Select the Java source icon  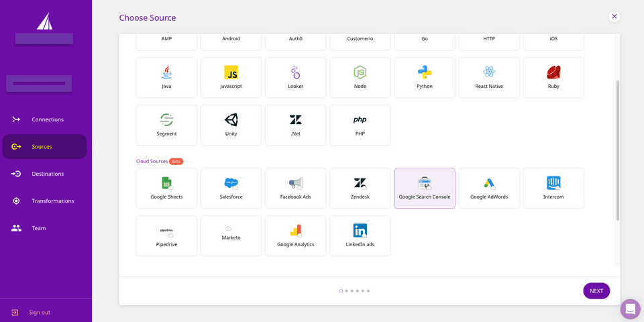point(166,72)
